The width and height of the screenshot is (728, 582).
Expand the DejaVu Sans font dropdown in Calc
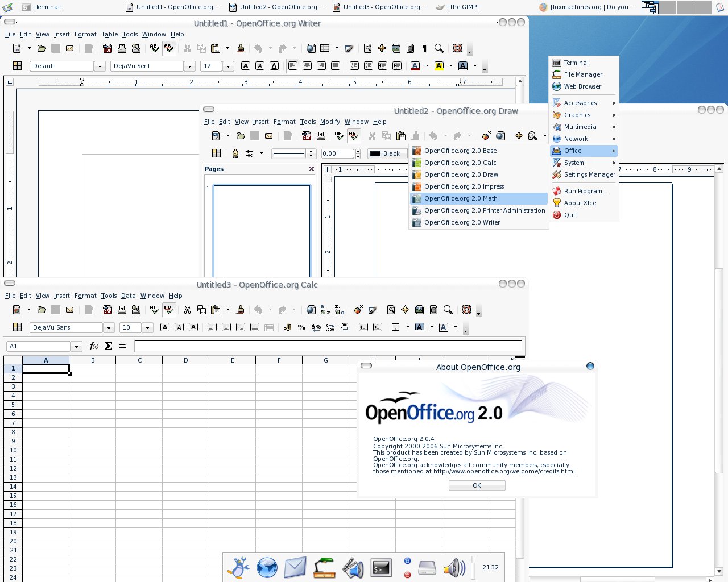coord(109,328)
